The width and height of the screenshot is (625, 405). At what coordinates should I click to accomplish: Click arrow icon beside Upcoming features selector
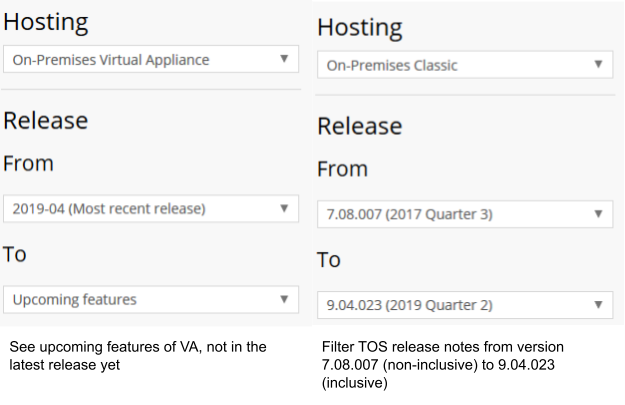(284, 299)
